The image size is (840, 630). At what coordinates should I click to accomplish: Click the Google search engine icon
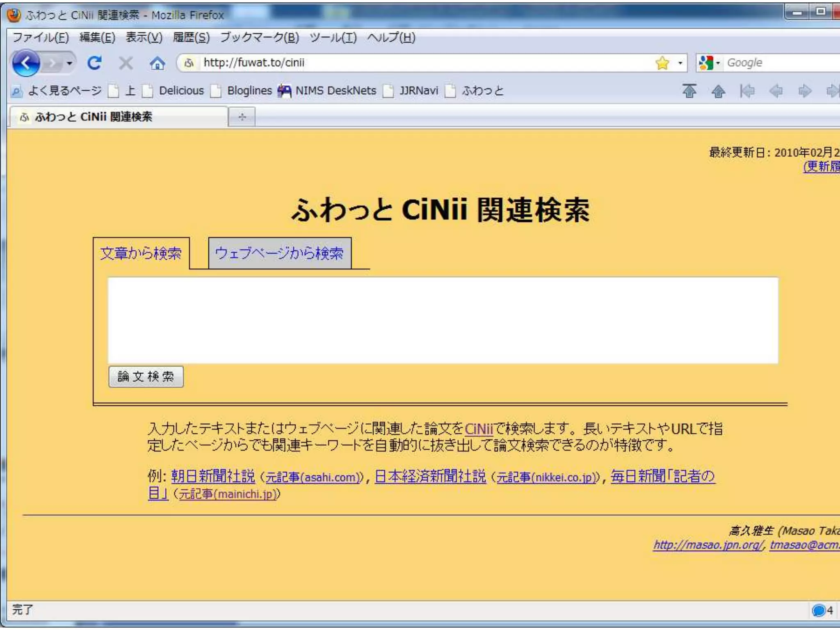pos(705,63)
